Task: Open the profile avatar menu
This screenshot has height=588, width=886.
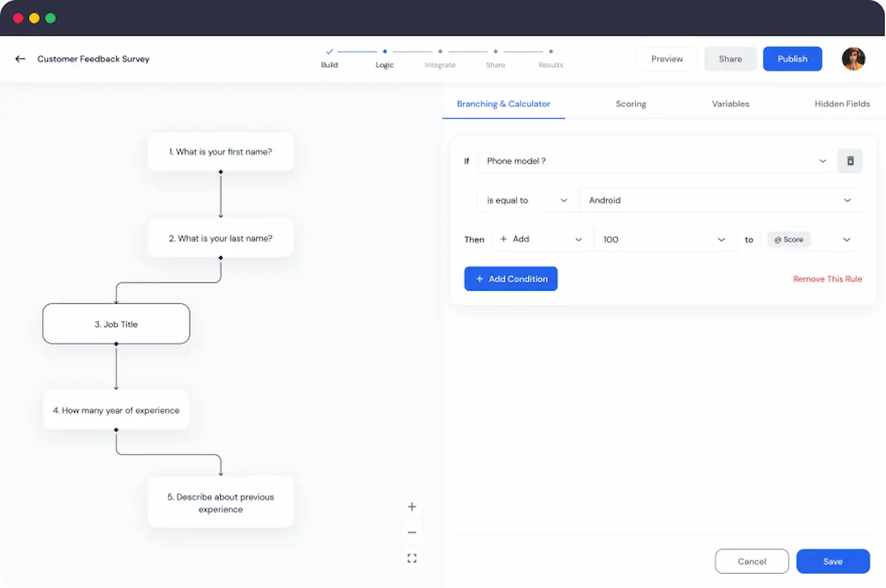Action: click(854, 58)
